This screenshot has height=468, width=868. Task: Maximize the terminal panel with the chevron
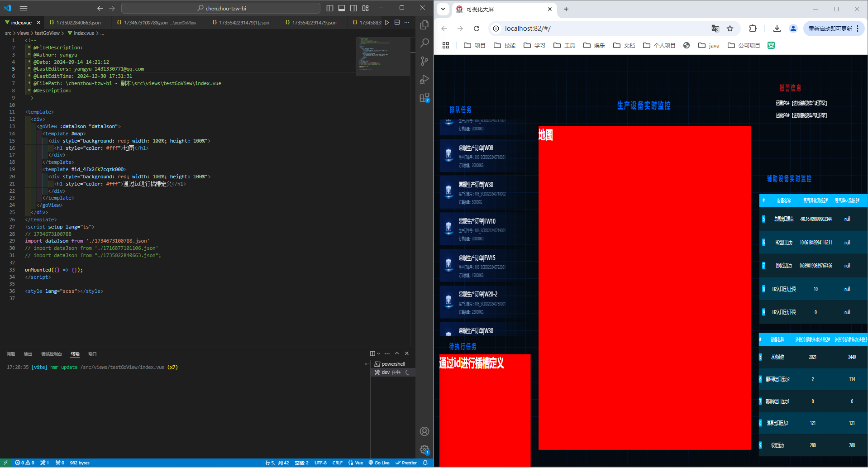(x=397, y=353)
